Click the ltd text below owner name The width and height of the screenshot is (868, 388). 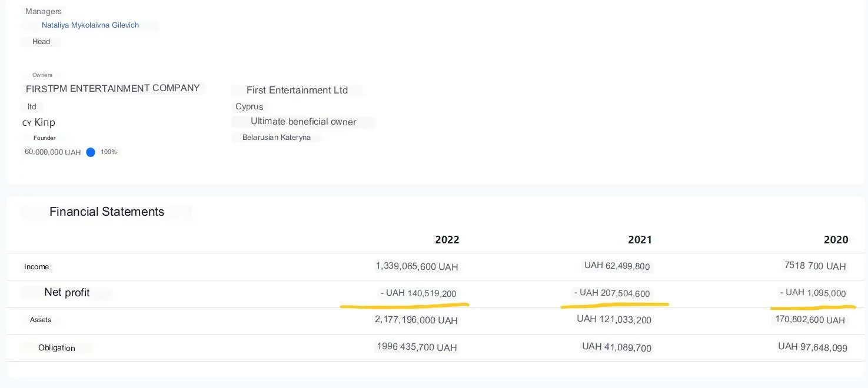click(32, 106)
